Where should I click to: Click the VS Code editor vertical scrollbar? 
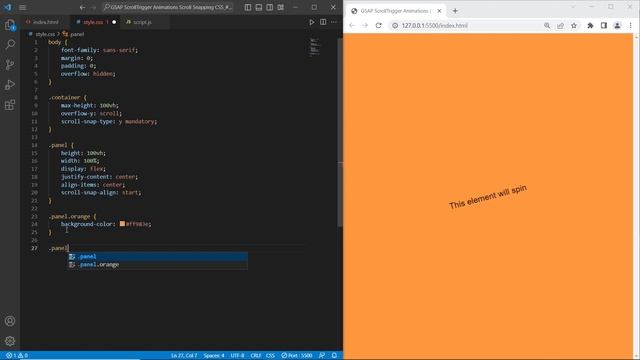tap(340, 133)
